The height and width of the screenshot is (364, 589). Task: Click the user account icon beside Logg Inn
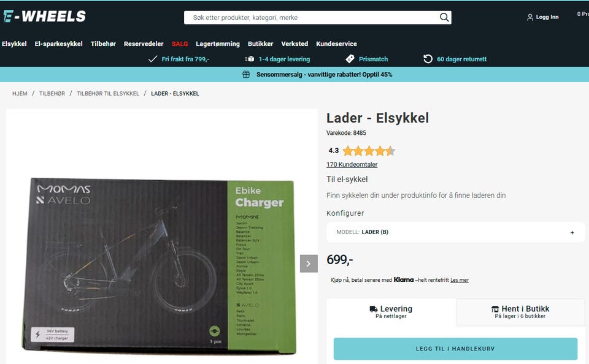pos(530,17)
